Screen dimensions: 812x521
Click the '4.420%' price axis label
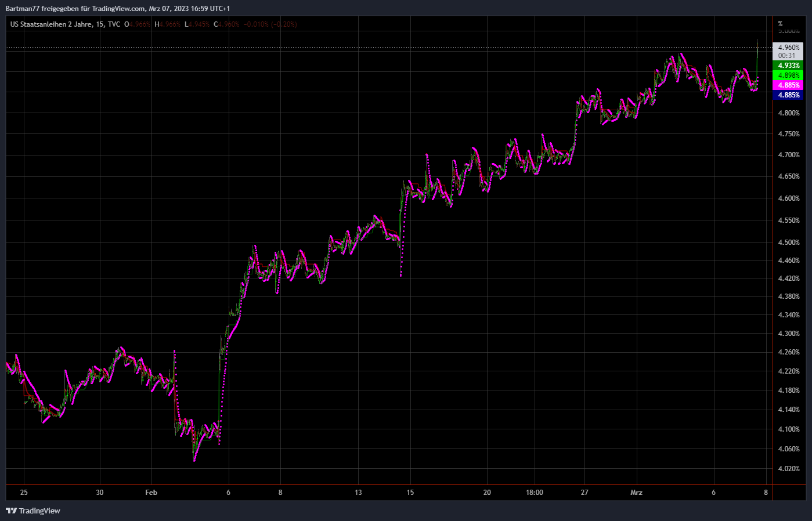pyautogui.click(x=789, y=278)
